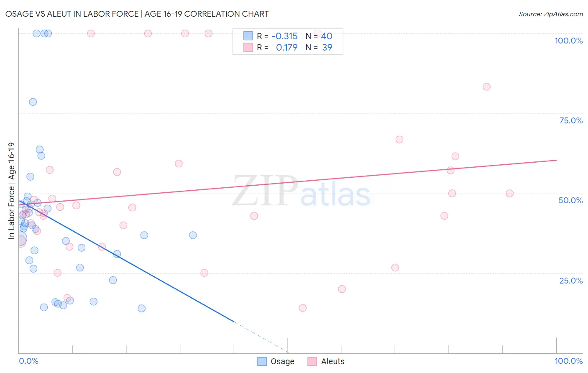Open the Source: ZipAtlas.com link

pyautogui.click(x=551, y=14)
